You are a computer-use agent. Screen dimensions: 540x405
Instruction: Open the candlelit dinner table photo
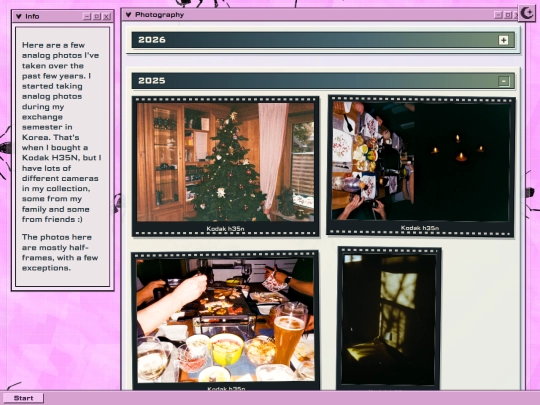420,161
